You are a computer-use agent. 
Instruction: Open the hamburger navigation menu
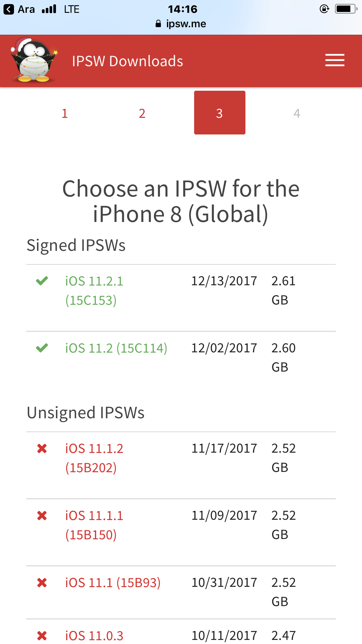pyautogui.click(x=335, y=60)
